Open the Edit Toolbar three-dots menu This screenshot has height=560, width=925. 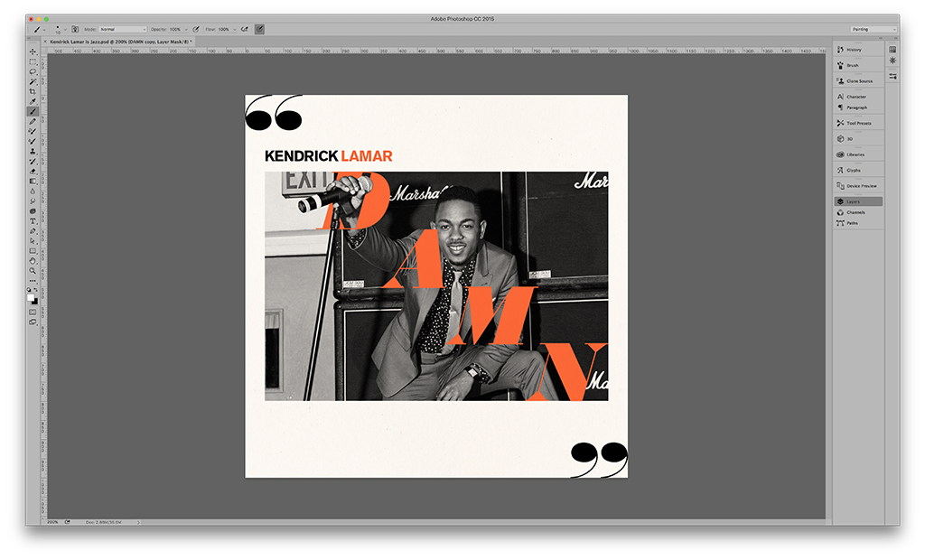(x=33, y=281)
